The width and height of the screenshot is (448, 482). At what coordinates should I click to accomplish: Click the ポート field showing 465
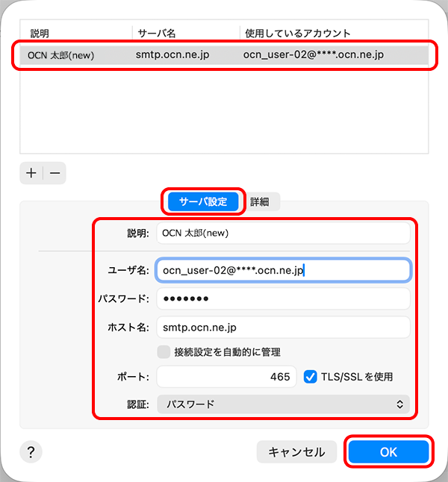226,377
